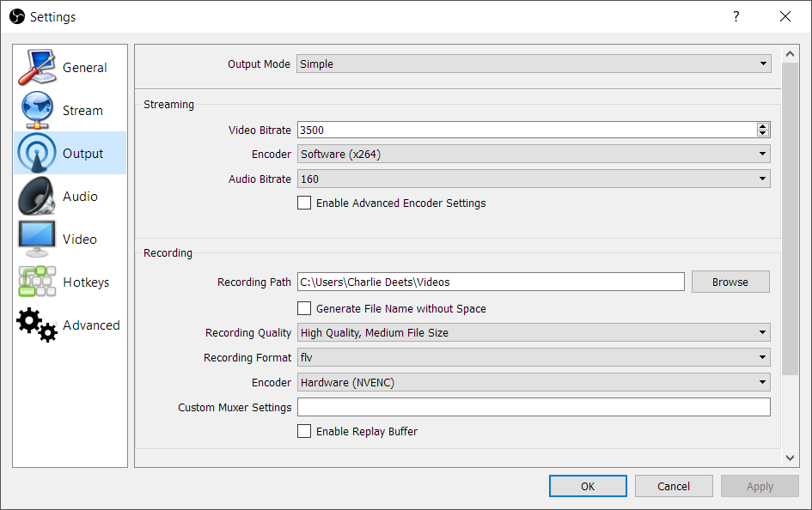812x510 pixels.
Task: Click the Advanced gears icon
Action: tap(37, 325)
